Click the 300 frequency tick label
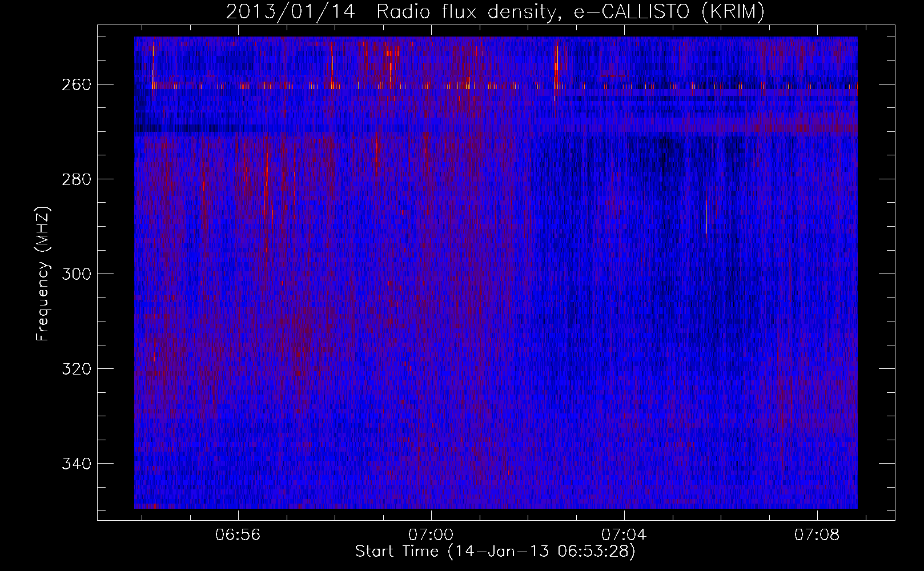This screenshot has width=924, height=571. pos(75,274)
